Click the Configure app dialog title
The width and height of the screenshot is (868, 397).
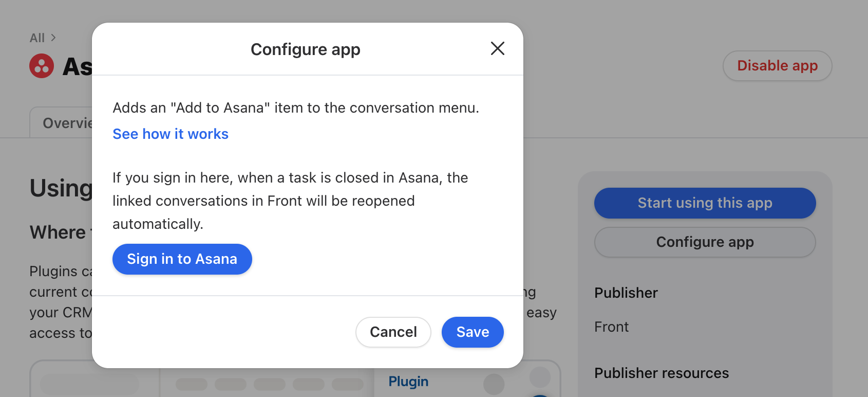click(x=306, y=49)
